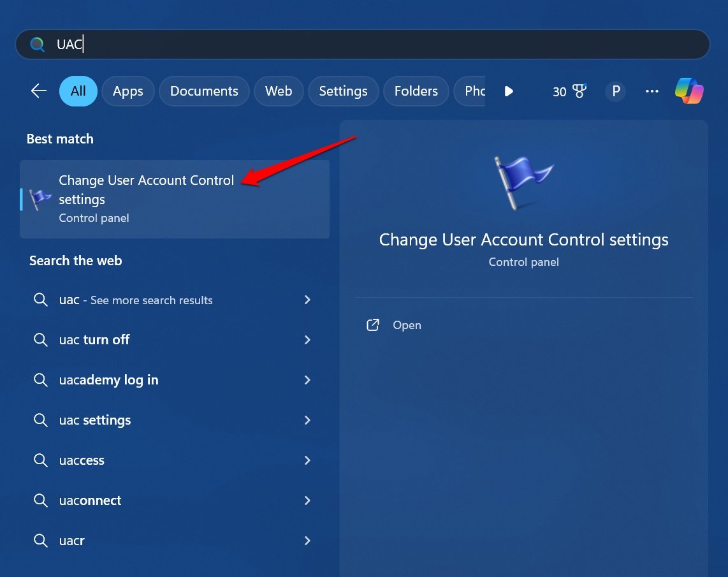Click into the UAC search input field

pyautogui.click(x=363, y=45)
